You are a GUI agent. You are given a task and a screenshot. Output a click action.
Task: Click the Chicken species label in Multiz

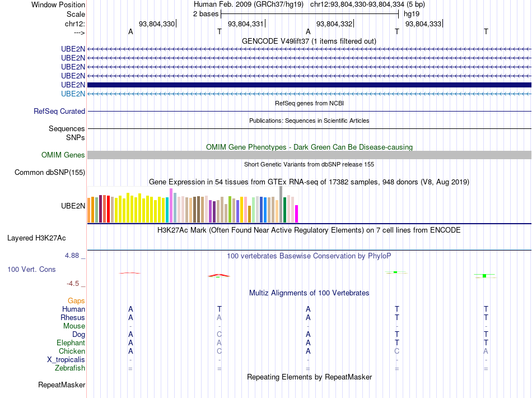[72, 351]
